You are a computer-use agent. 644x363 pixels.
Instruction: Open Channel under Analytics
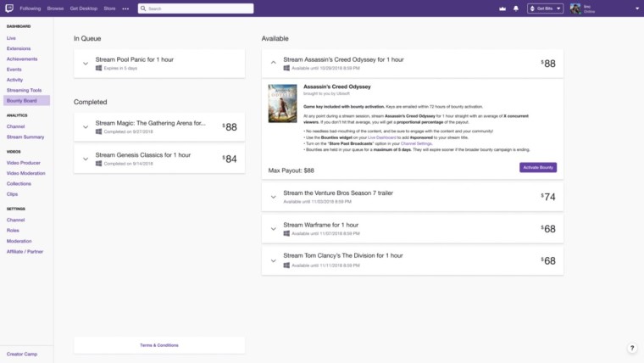(x=15, y=126)
